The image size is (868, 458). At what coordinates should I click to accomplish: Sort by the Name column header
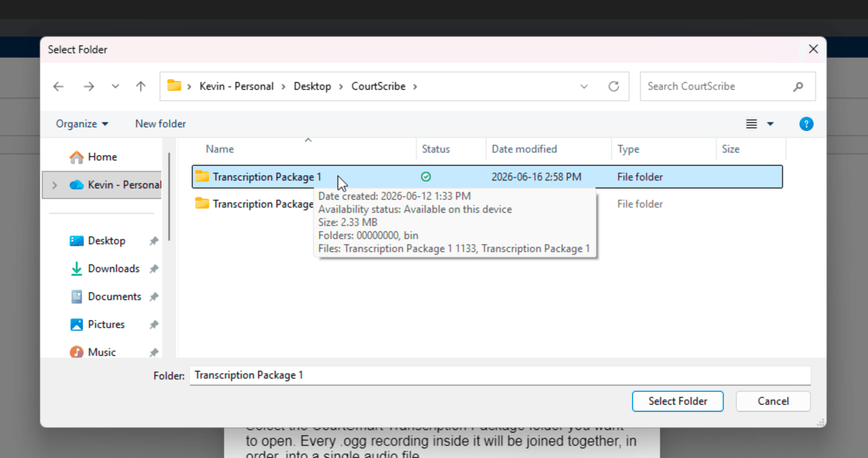click(x=220, y=149)
